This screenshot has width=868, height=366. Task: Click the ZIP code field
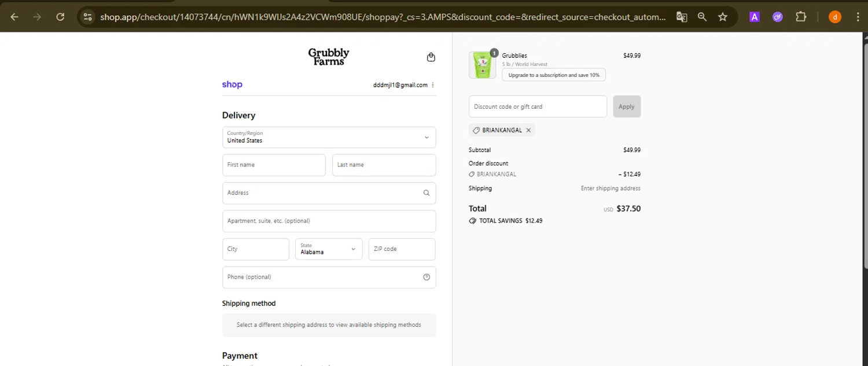pos(402,249)
